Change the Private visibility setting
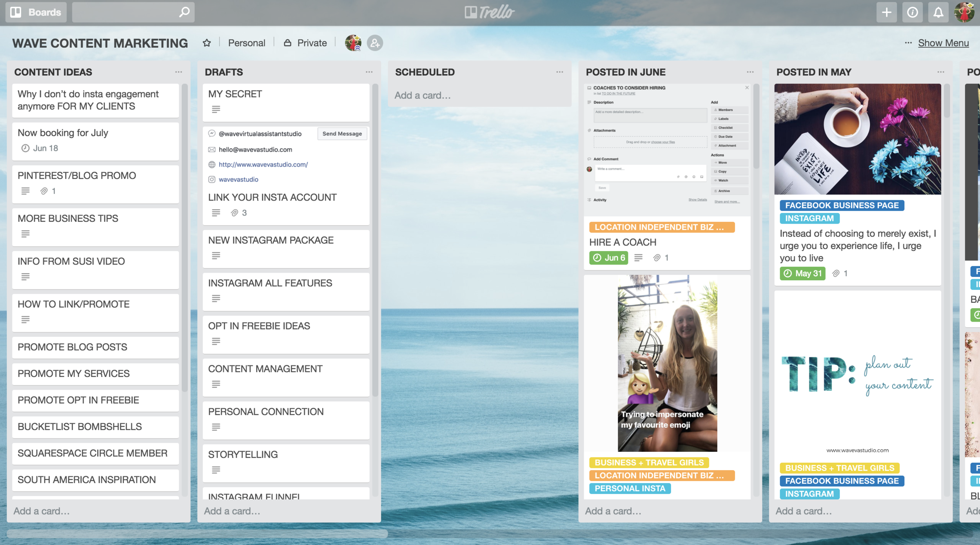Image resolution: width=980 pixels, height=545 pixels. 305,43
